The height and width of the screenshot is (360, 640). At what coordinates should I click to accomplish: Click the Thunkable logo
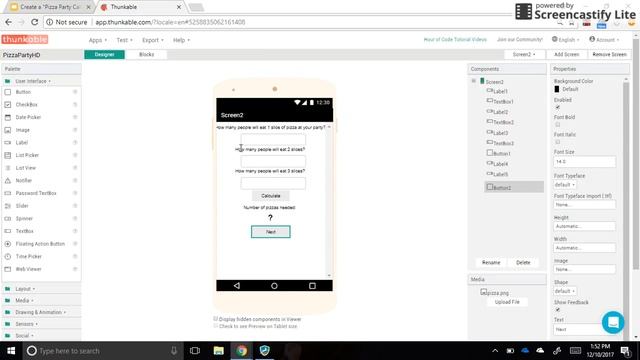25,40
